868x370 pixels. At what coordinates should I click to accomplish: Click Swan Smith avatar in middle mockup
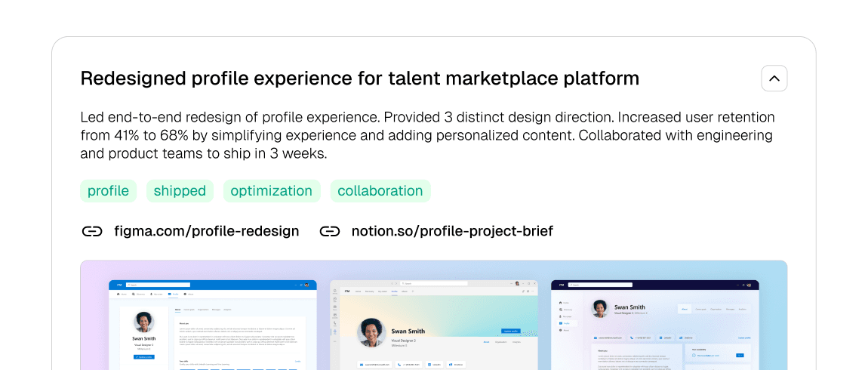(x=371, y=333)
